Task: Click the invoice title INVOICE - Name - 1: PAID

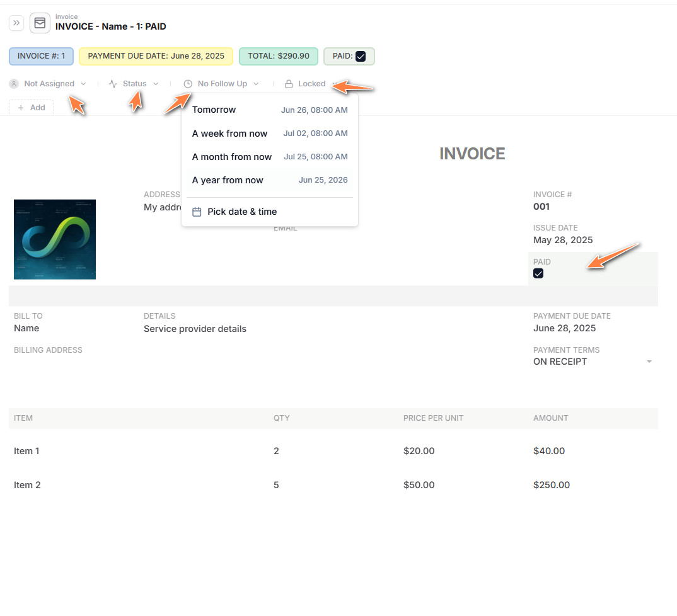Action: 110,26
